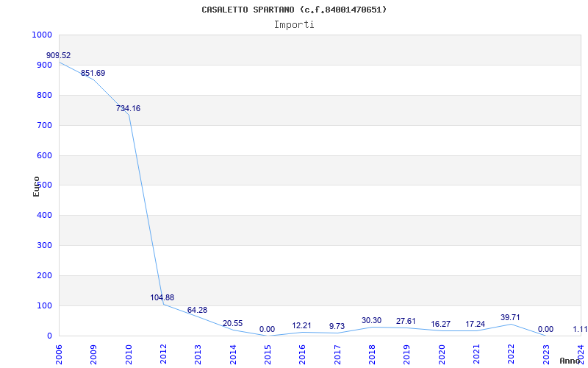588x368 pixels.
Task: Click the Euro axis title
Action: tap(36, 187)
